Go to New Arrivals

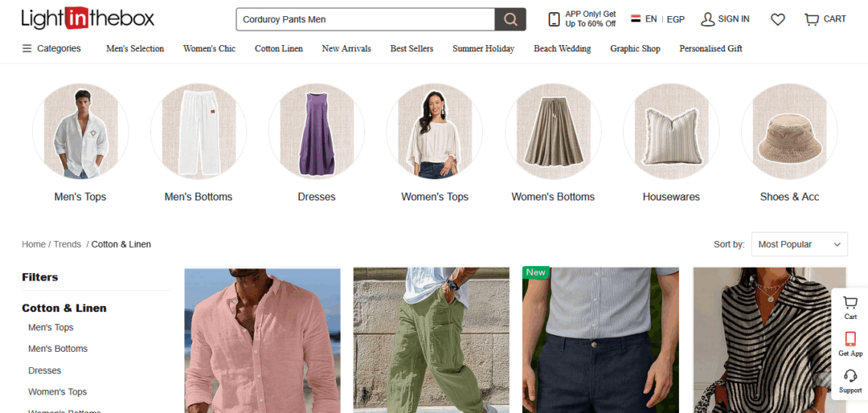pos(346,49)
